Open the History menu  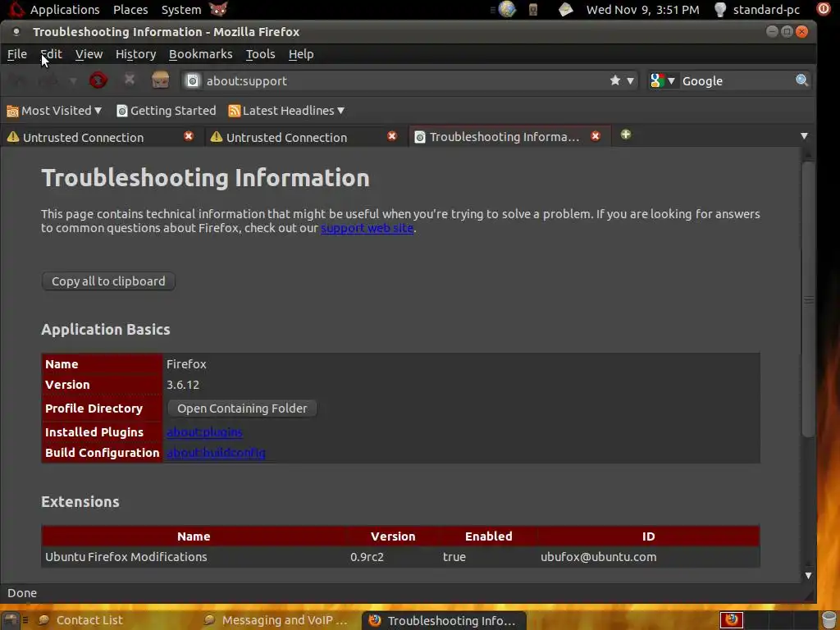(135, 54)
